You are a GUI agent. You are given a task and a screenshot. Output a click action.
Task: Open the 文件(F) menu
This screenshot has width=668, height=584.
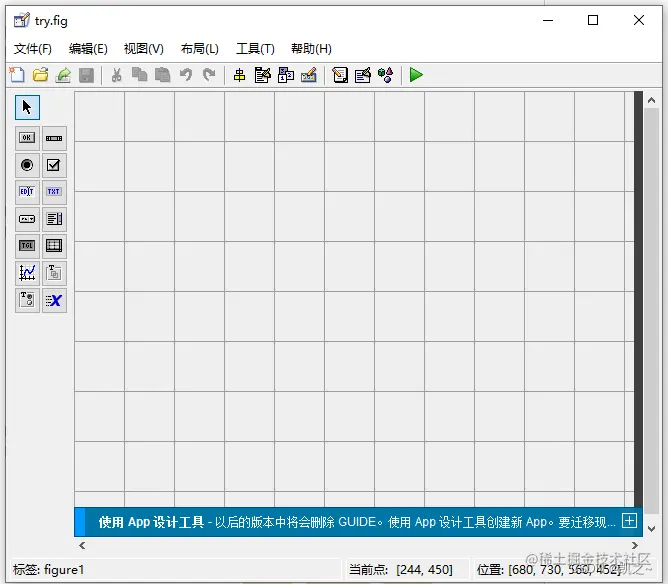(x=33, y=49)
